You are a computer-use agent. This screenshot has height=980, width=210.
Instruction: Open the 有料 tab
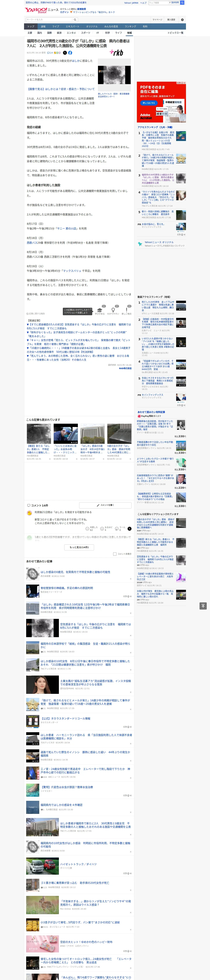tap(145, 27)
